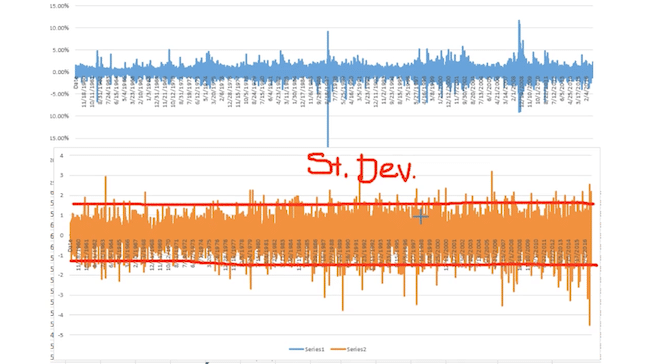Click the -5 label on lower chart axis

point(61,335)
